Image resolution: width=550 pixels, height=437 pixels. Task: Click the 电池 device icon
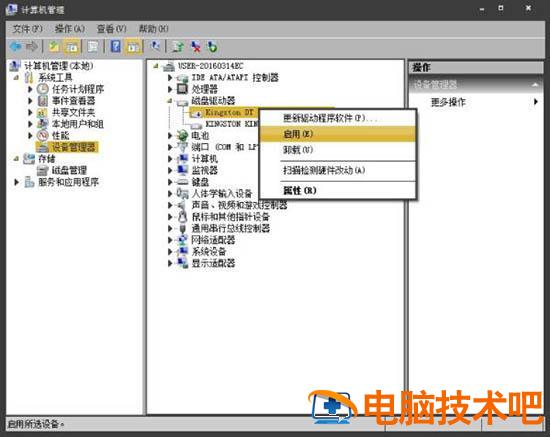(x=182, y=135)
